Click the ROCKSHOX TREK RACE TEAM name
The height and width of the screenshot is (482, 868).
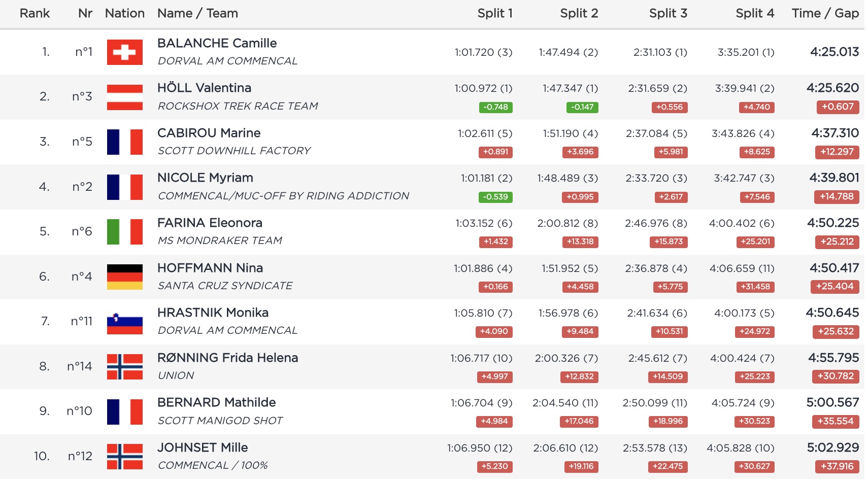(x=238, y=106)
